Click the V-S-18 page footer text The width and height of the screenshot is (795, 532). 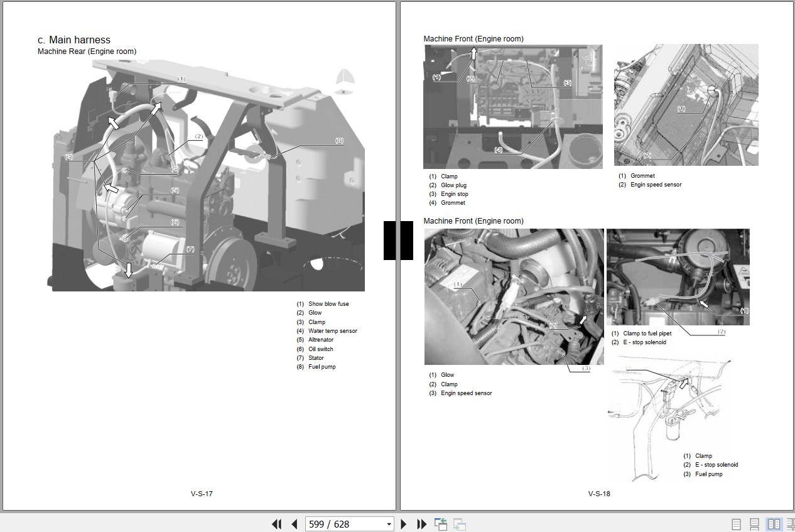pyautogui.click(x=598, y=494)
